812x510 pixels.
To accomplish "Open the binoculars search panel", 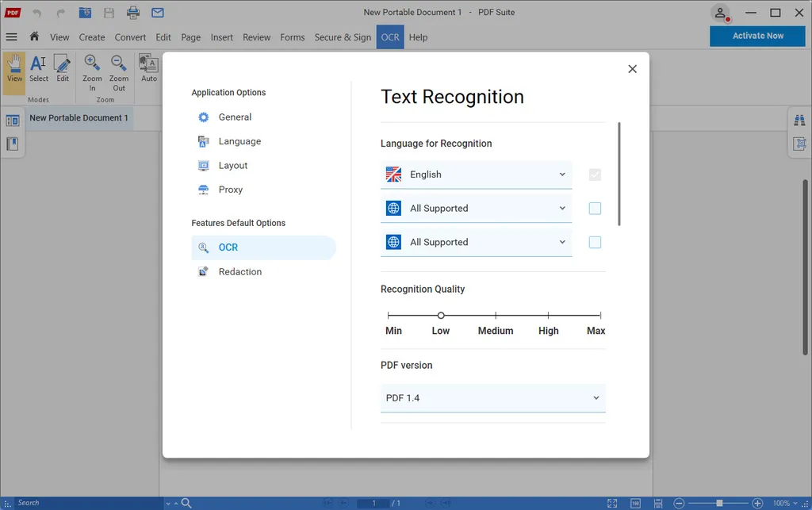I will 799,120.
